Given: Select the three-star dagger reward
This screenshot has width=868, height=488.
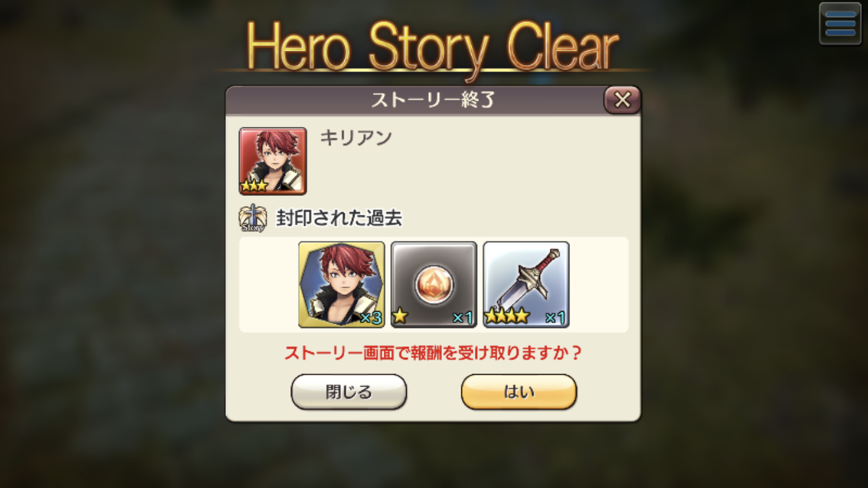Looking at the screenshot, I should click(x=526, y=284).
